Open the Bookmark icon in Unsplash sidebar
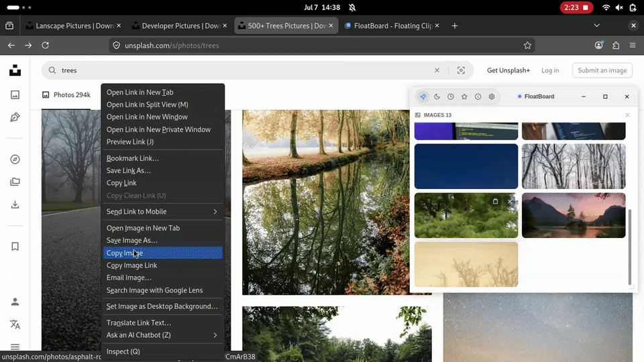The height and width of the screenshot is (362, 644). click(x=15, y=246)
